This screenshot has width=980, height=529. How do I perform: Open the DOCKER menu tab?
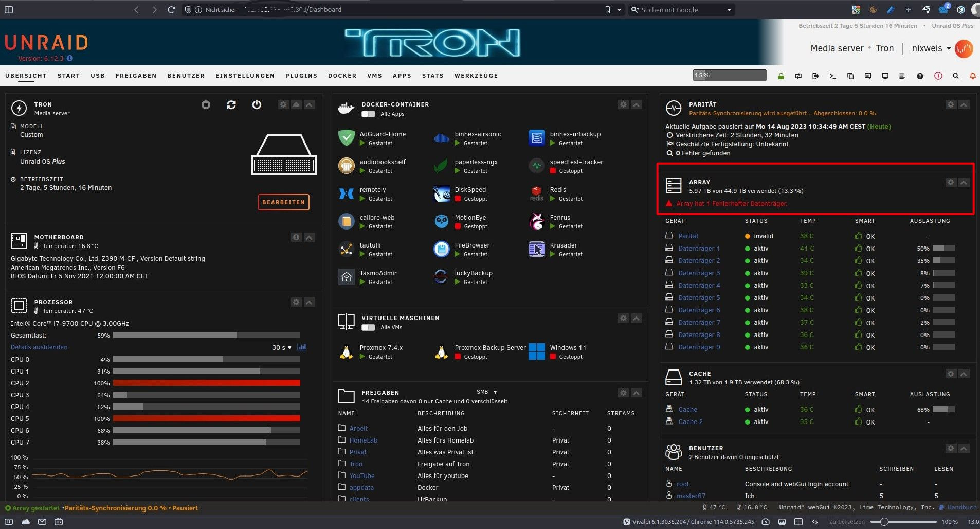click(342, 76)
